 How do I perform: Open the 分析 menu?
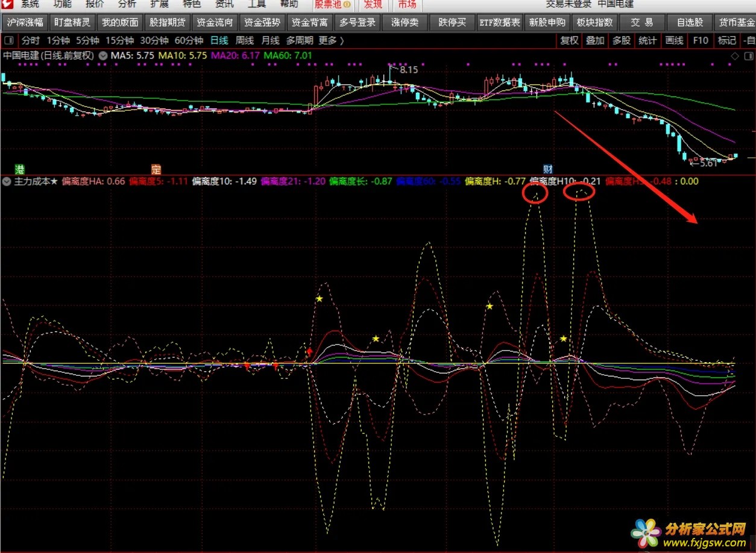127,4
